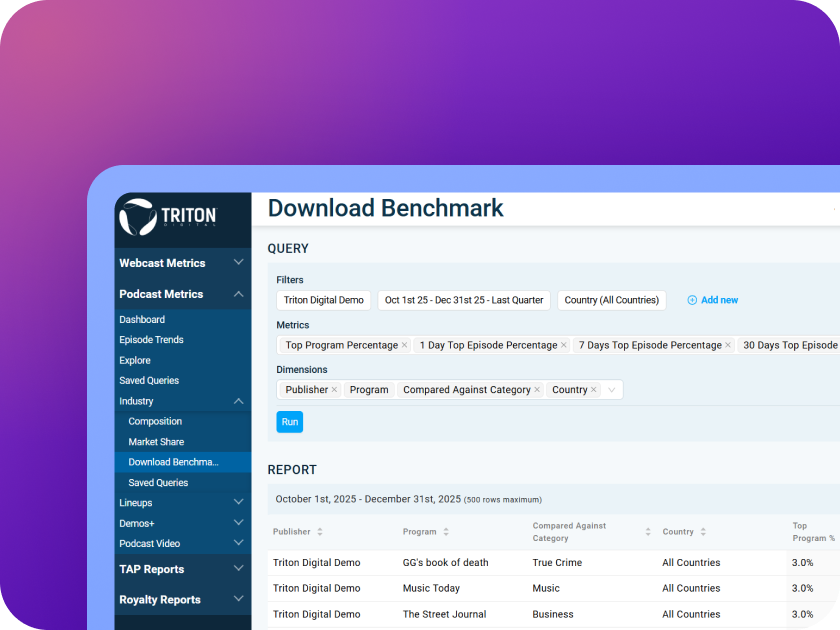Click the True Crime category cell
Image resolution: width=840 pixels, height=630 pixels.
[557, 562]
